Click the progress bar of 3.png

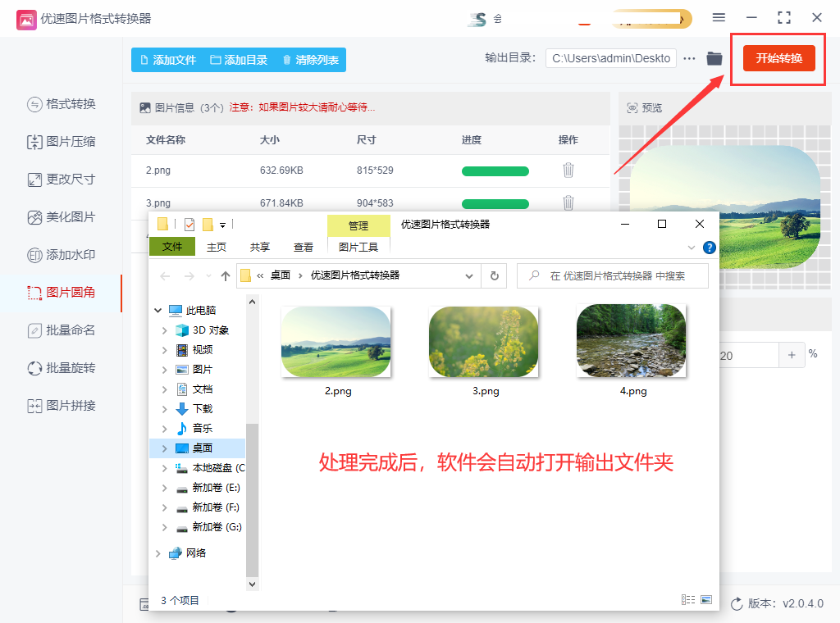(495, 204)
